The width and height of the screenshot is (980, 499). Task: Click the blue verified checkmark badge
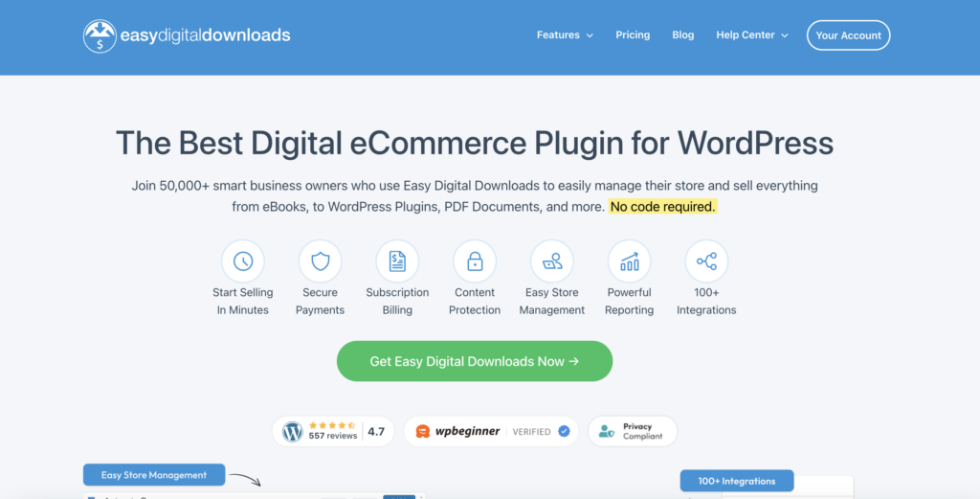pos(564,431)
